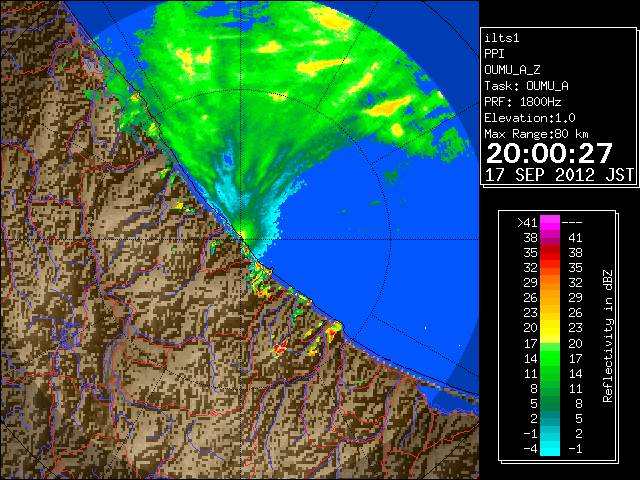Click the 'Max Range:80 km' text
The width and height of the screenshot is (640, 480).
[x=536, y=134]
